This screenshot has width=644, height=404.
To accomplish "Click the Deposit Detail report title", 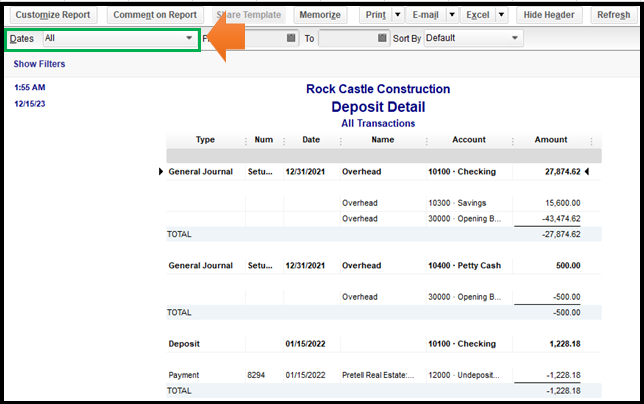I will [378, 107].
